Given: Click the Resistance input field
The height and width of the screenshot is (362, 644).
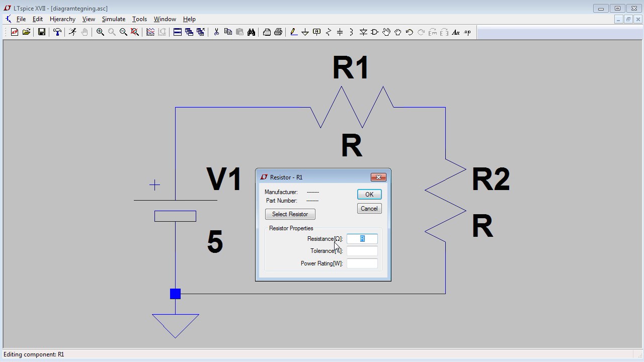Looking at the screenshot, I should pyautogui.click(x=362, y=239).
